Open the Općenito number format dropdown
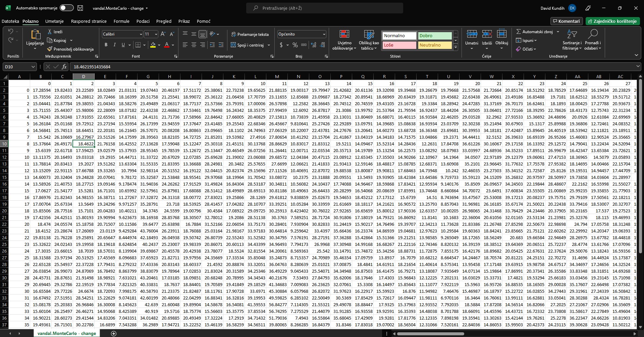644x337 pixels. point(324,34)
